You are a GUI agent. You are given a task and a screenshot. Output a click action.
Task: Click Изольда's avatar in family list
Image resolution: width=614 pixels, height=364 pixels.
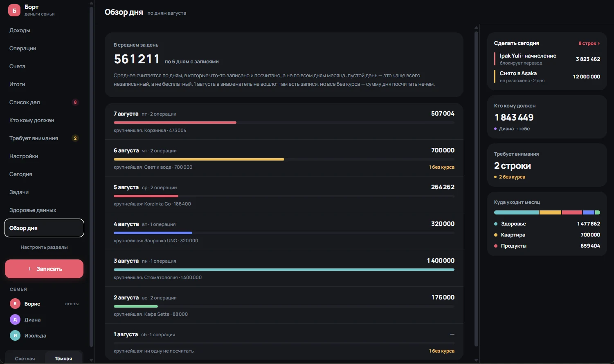[x=15, y=335]
